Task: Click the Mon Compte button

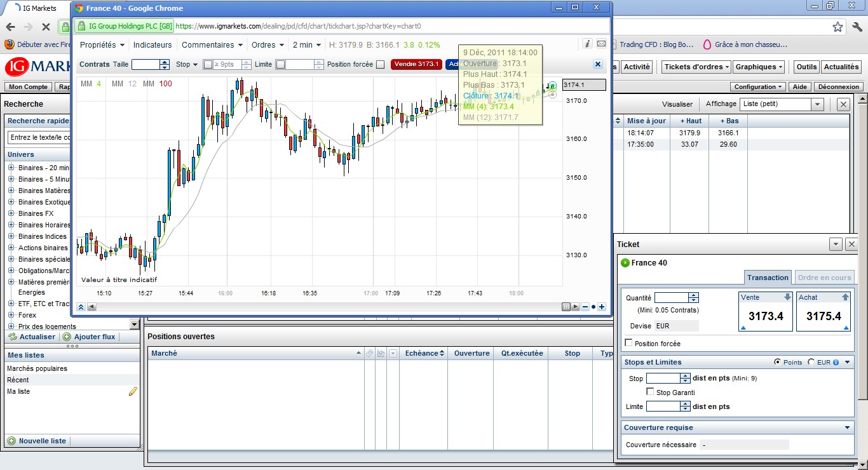Action: (x=28, y=87)
